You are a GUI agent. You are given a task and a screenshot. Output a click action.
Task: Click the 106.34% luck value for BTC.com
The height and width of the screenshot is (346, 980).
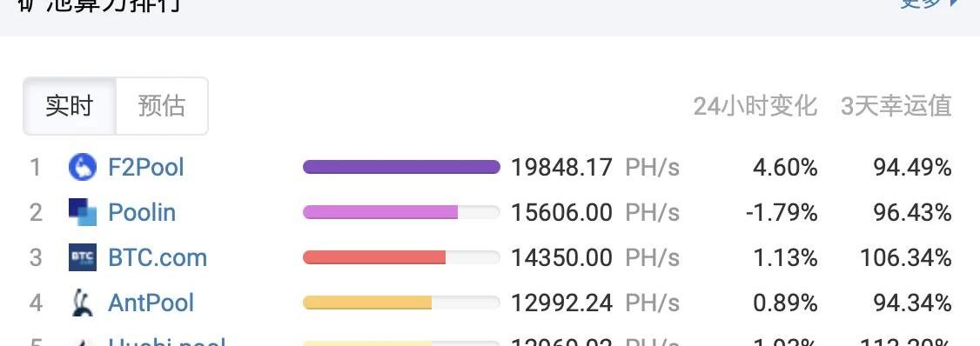tap(906, 257)
